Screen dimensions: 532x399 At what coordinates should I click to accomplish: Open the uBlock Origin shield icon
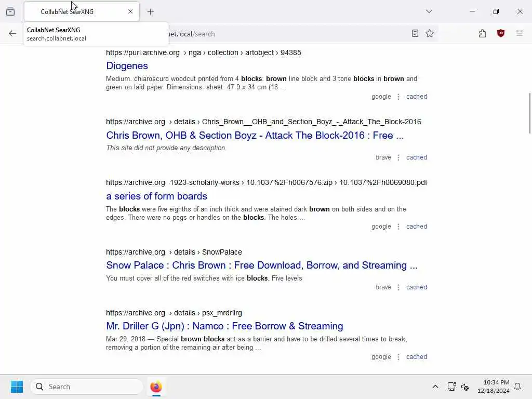(x=501, y=33)
